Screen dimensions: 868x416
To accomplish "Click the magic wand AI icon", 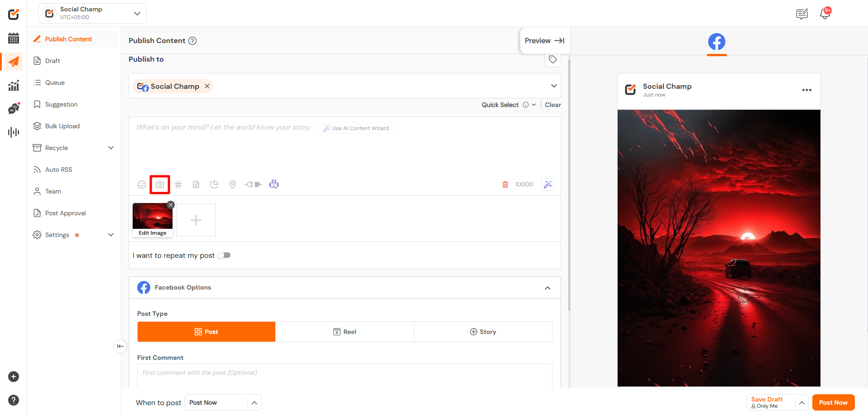I will coord(548,184).
